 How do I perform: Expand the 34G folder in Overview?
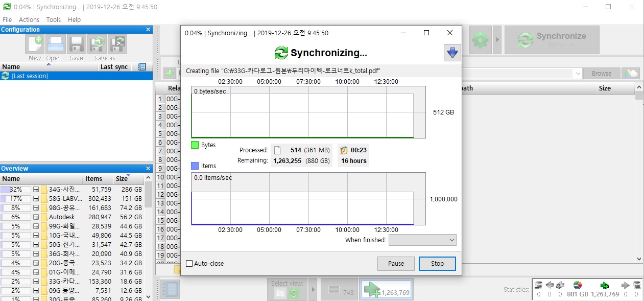(x=36, y=190)
